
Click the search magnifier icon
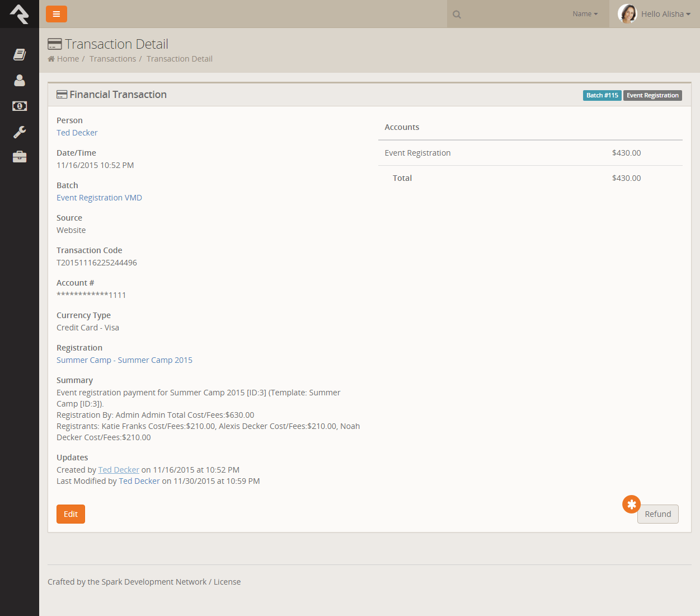[x=457, y=15]
